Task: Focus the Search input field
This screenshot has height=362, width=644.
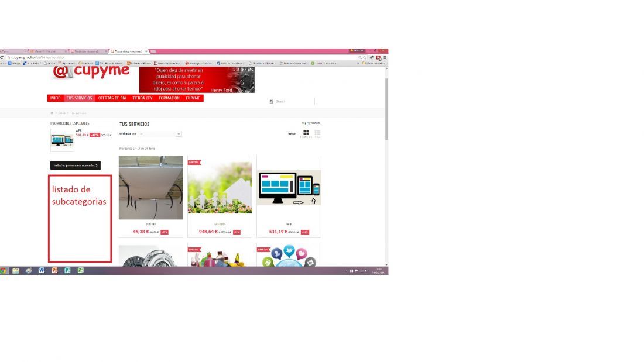Action: pos(294,101)
